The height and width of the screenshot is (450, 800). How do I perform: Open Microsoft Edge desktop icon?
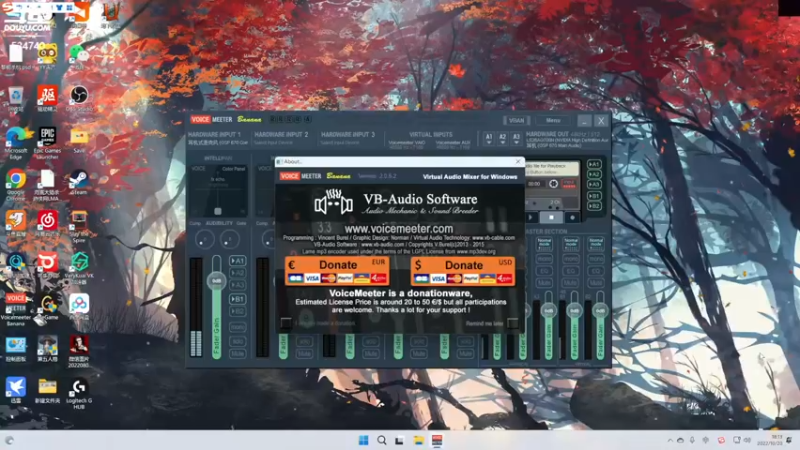point(16,143)
